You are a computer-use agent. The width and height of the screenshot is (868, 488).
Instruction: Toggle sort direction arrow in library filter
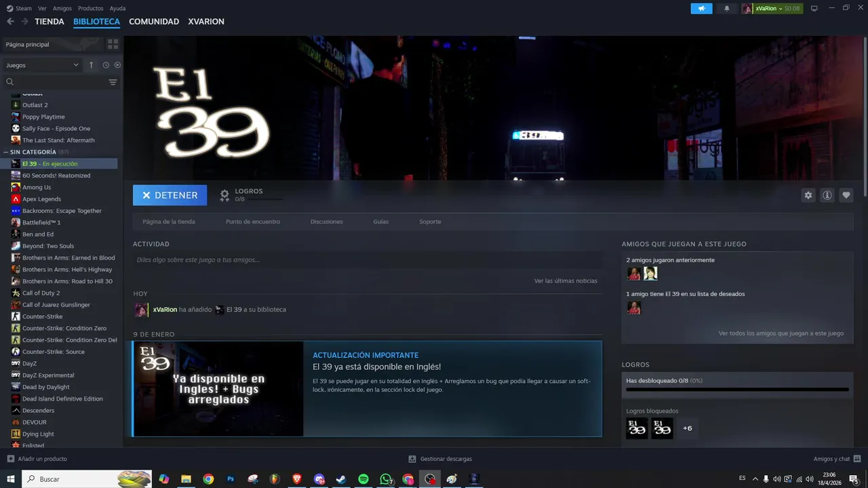click(x=91, y=65)
